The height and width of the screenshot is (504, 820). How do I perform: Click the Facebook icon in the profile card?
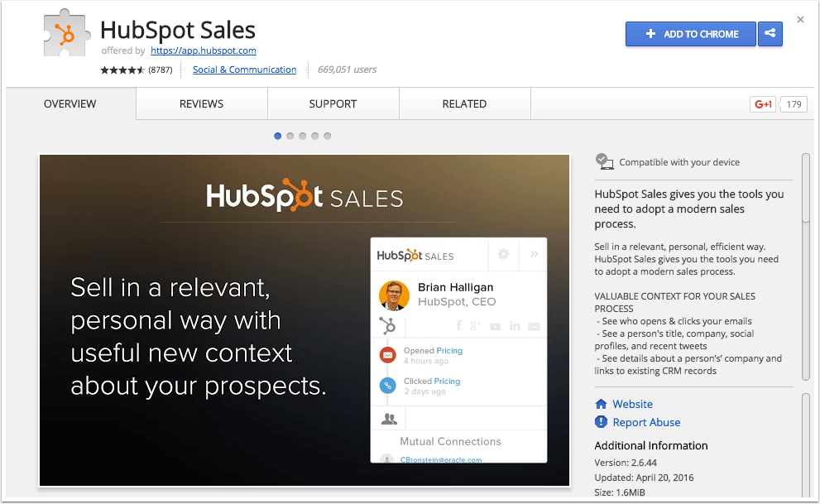click(x=459, y=325)
